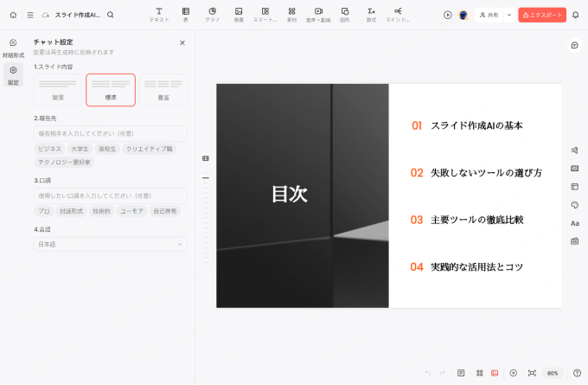Start slideshow from top play icon
The height and width of the screenshot is (385, 588).
click(x=448, y=15)
